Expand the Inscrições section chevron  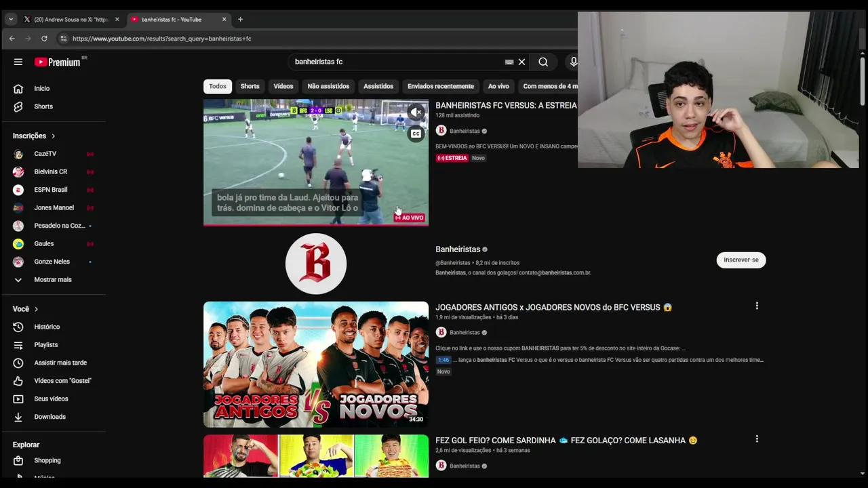(53, 136)
